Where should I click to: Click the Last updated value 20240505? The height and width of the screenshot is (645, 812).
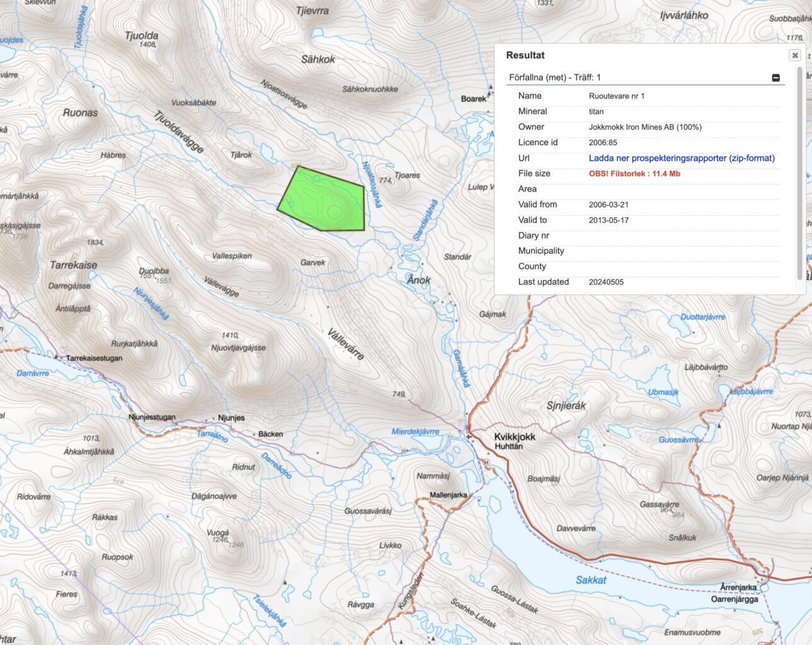click(606, 282)
